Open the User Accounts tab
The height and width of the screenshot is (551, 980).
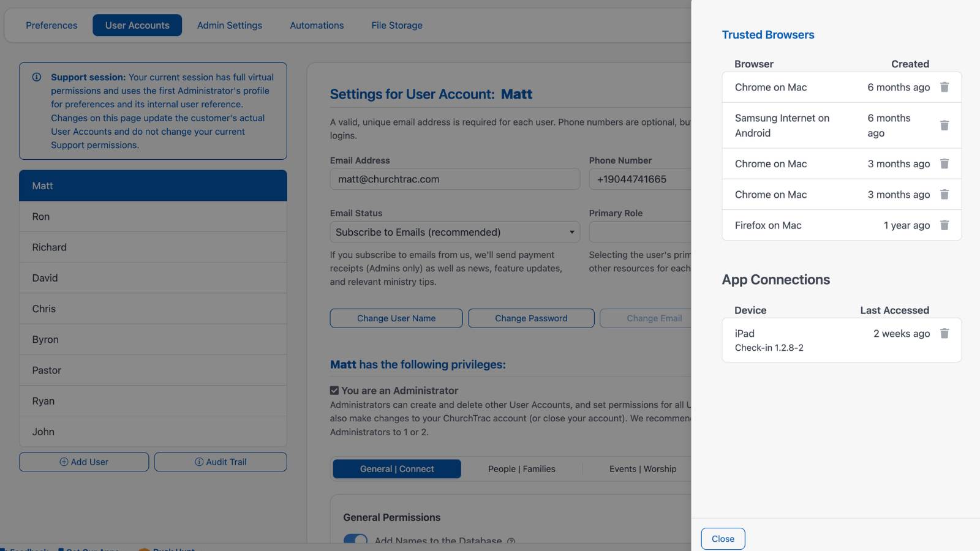(137, 25)
